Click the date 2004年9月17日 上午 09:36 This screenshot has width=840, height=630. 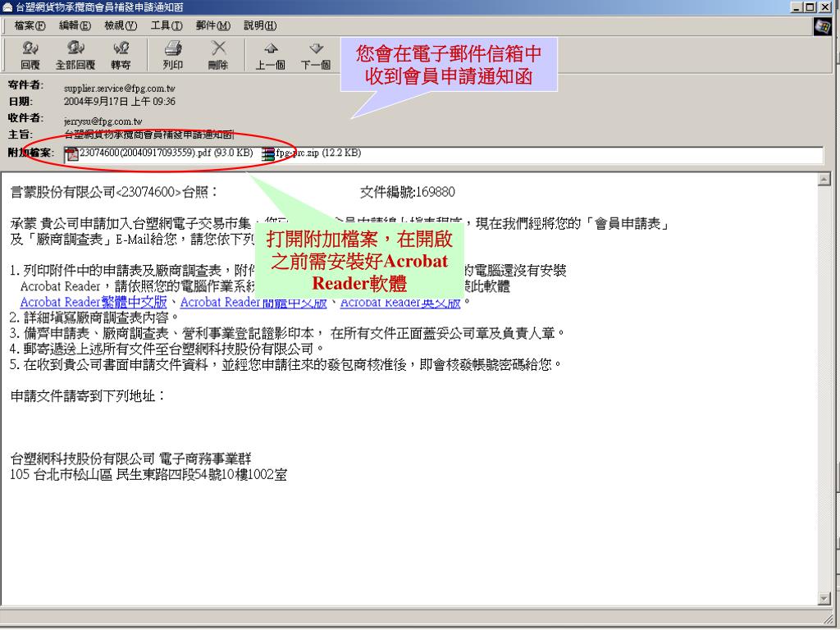coord(120,101)
